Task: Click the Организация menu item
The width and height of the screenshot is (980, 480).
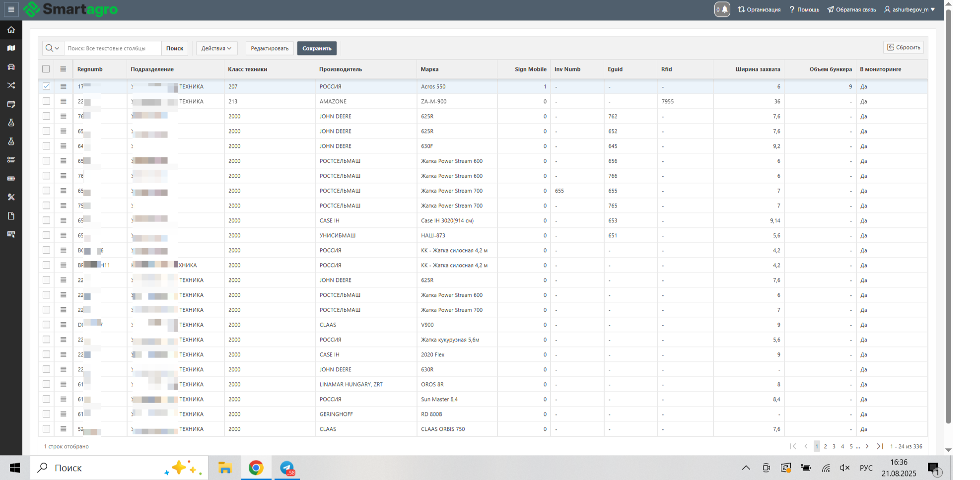Action: pos(759,9)
